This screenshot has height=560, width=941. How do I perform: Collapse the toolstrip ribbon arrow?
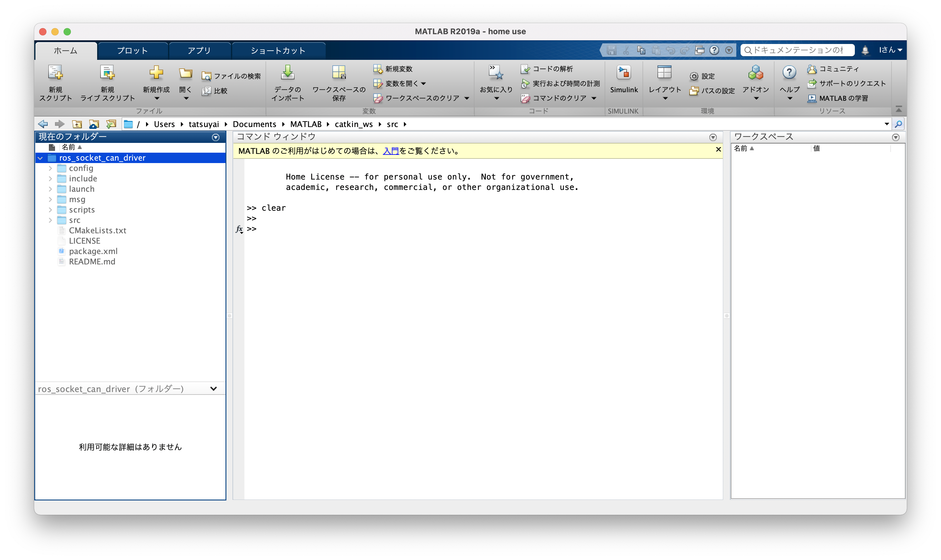click(899, 109)
